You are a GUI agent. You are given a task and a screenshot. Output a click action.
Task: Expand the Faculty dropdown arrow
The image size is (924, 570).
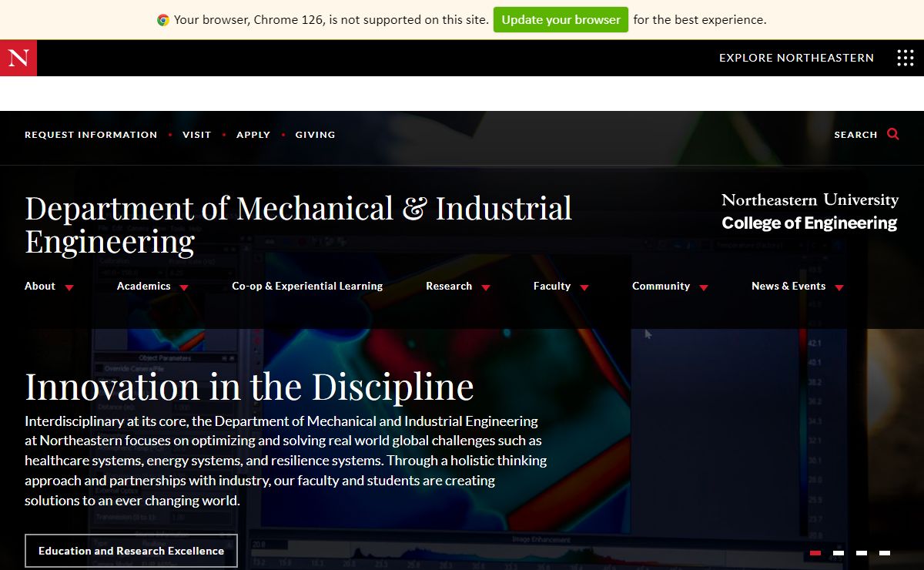(x=584, y=287)
